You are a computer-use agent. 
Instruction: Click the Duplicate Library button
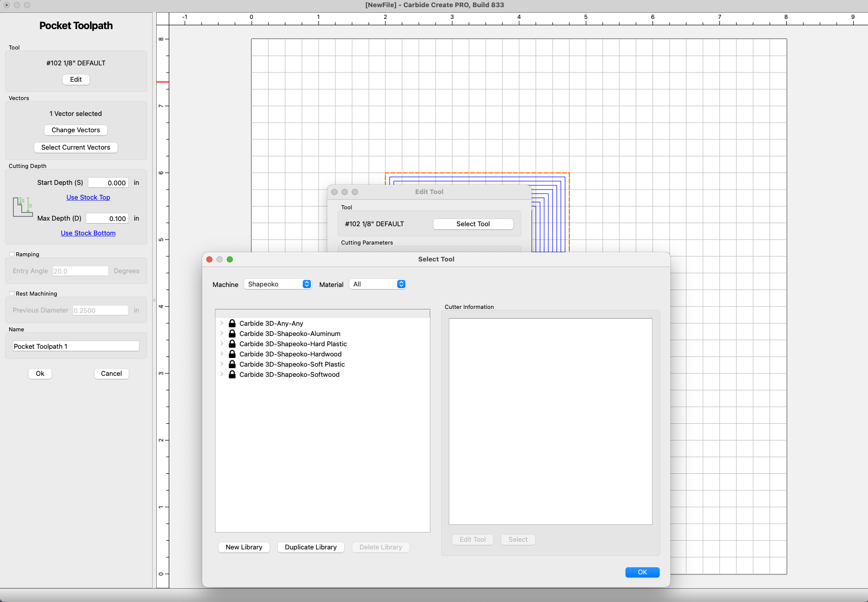point(310,547)
